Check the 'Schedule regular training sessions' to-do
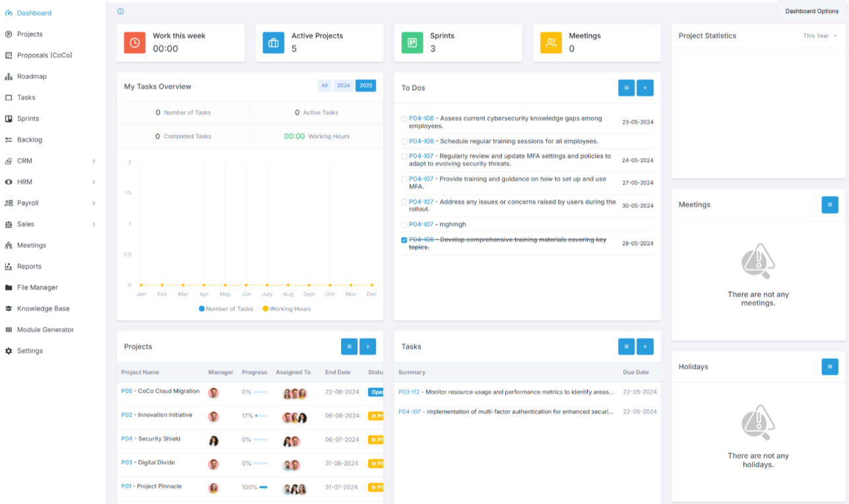 pyautogui.click(x=404, y=141)
